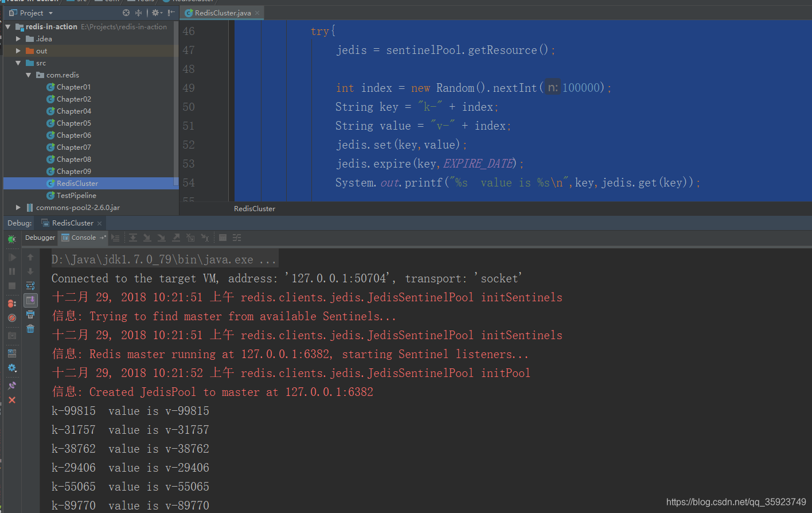Image resolution: width=812 pixels, height=513 pixels.
Task: Select Chapter07 class in project tree
Action: 73,147
